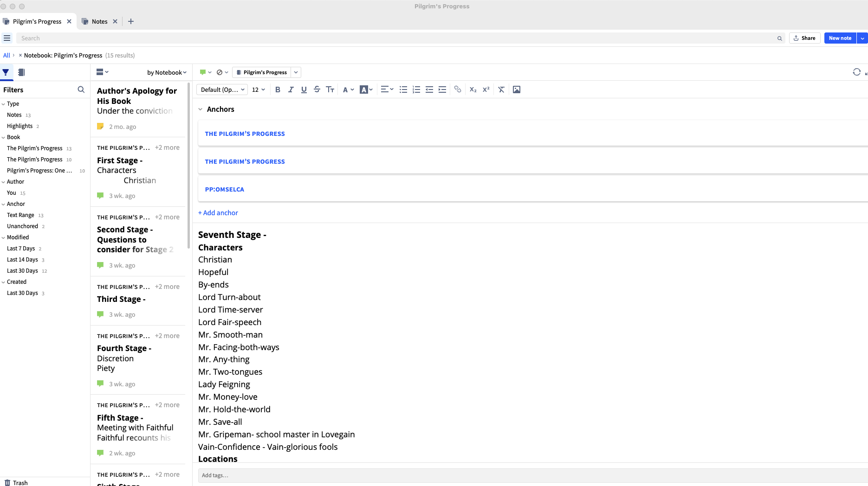Open the first THE PILGRIM'S PROGRESS anchor
The width and height of the screenshot is (868, 486).
[x=245, y=134]
